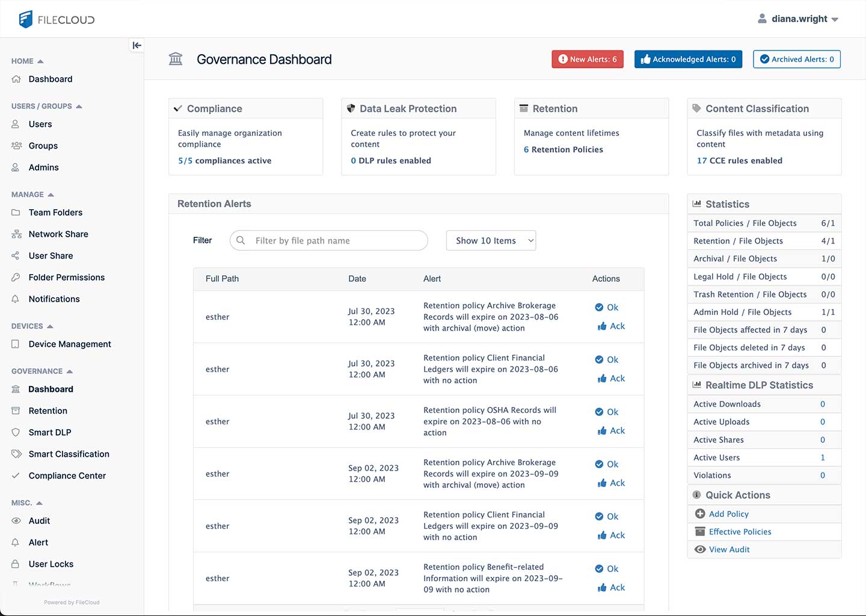Open the Show 10 Items dropdown
Viewport: 866px width, 616px height.
click(490, 240)
